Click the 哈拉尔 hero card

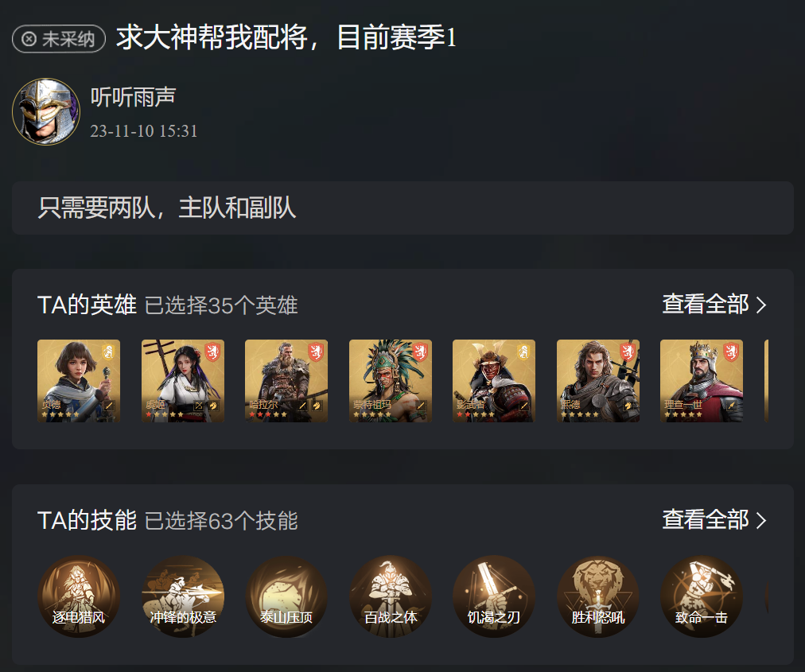[x=286, y=381]
